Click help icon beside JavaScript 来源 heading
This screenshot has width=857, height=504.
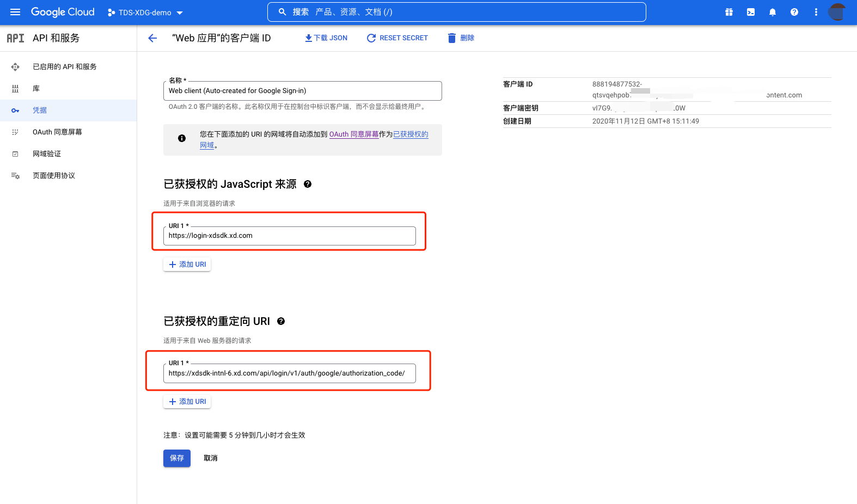click(x=308, y=184)
